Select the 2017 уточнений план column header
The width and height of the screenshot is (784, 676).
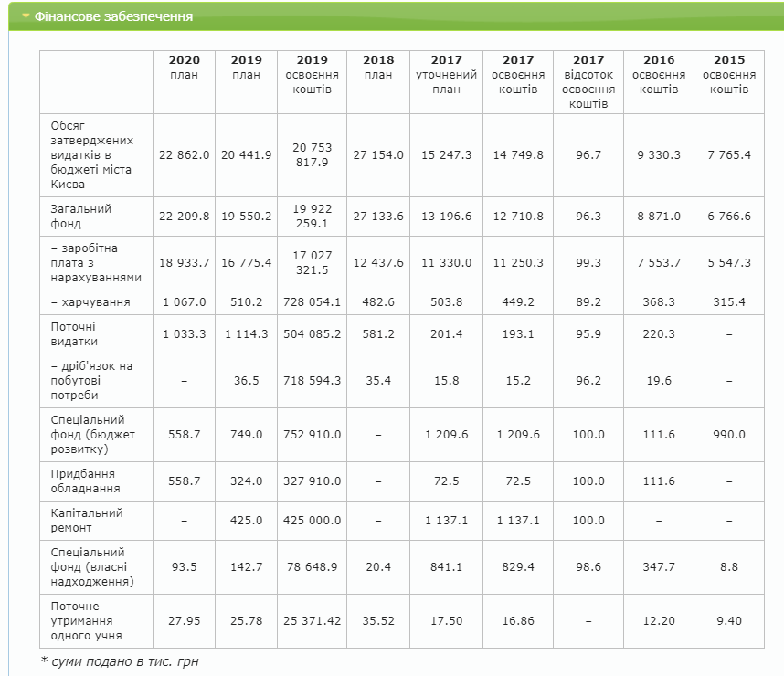[446, 75]
